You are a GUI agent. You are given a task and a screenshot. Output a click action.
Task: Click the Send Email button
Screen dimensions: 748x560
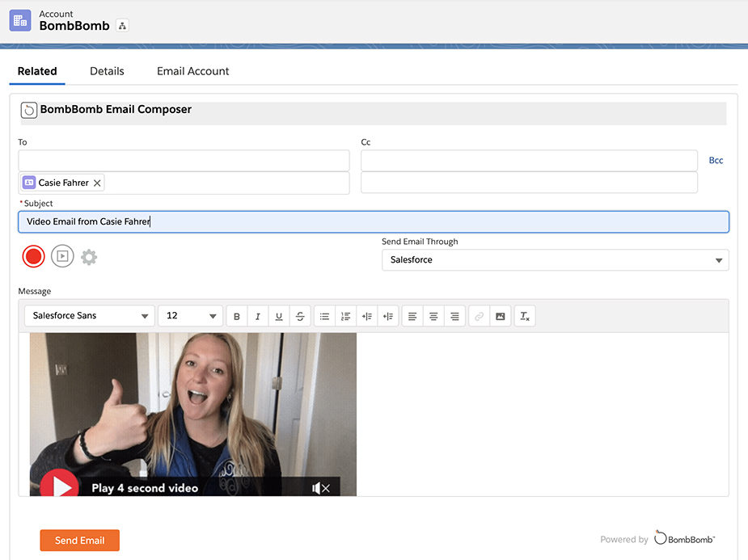[80, 541]
